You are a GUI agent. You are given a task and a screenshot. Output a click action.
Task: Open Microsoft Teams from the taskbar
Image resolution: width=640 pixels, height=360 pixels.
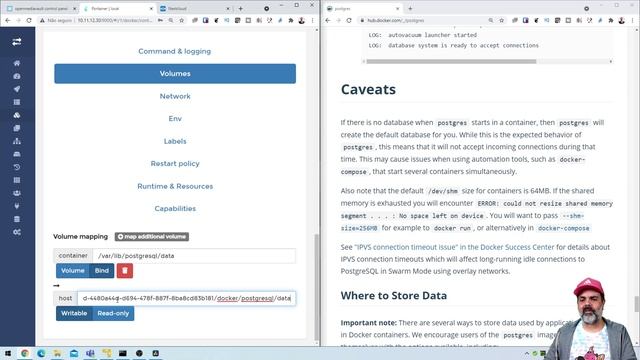click(90, 353)
